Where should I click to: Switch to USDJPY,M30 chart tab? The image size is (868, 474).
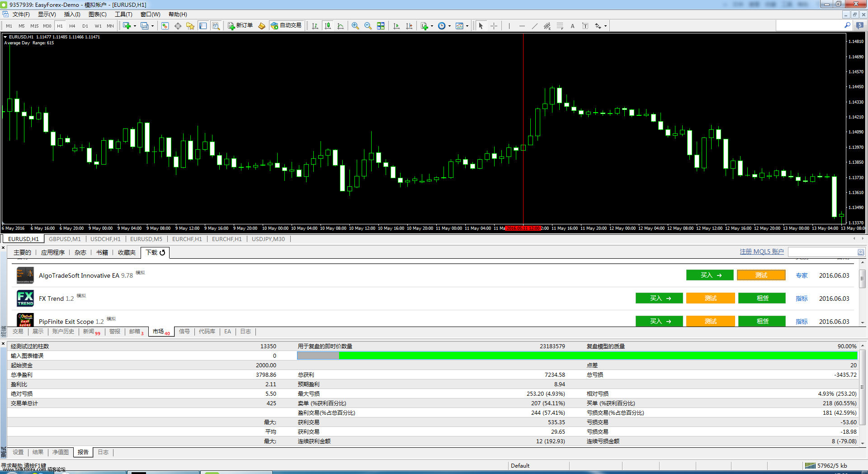[268, 239]
